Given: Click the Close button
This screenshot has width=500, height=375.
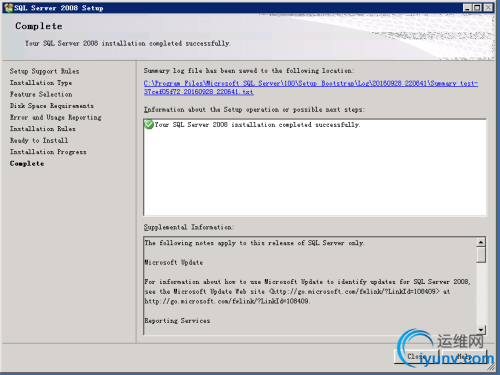Looking at the screenshot, I should click(417, 357).
